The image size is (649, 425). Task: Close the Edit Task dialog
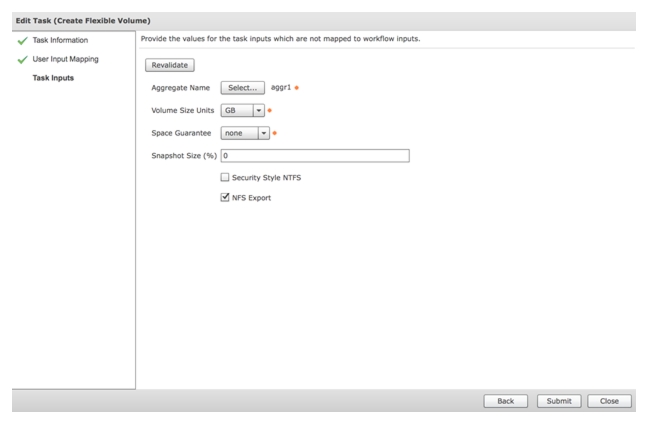pyautogui.click(x=609, y=401)
